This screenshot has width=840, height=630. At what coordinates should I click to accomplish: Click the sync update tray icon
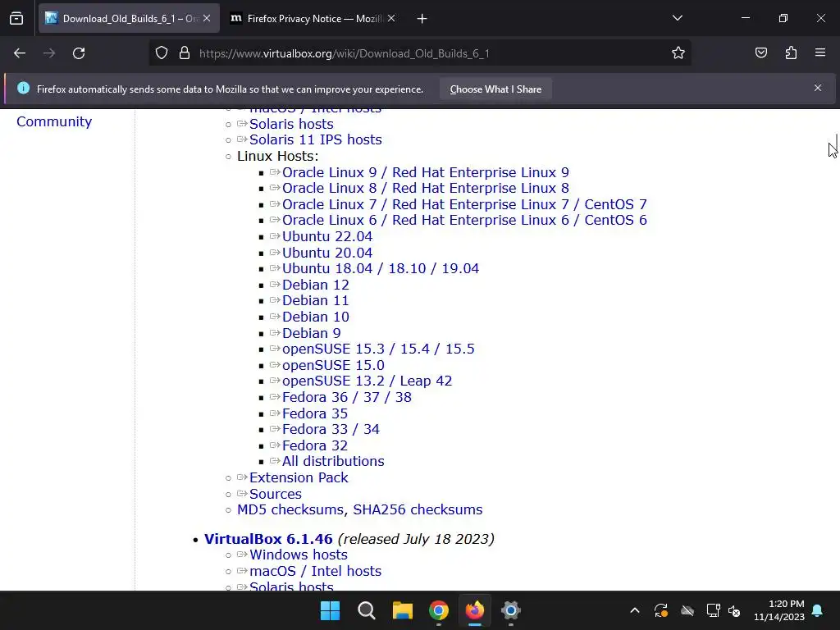[661, 610]
